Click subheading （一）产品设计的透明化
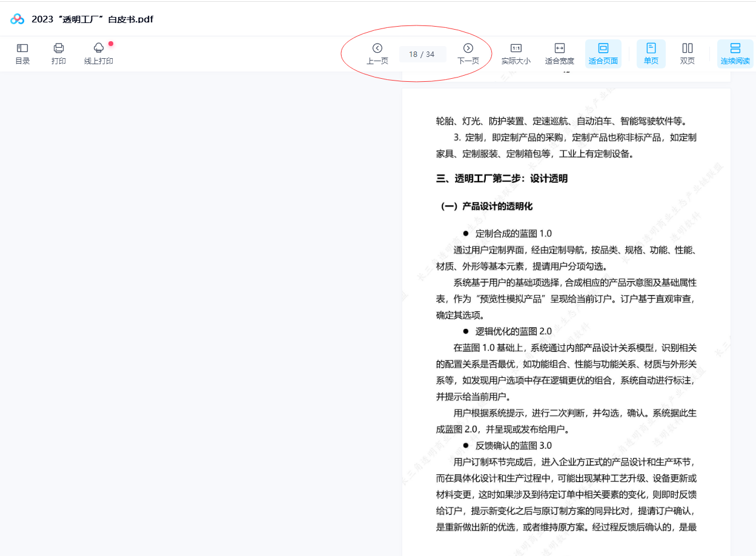Screen dimensions: 756x556 pyautogui.click(x=485, y=207)
